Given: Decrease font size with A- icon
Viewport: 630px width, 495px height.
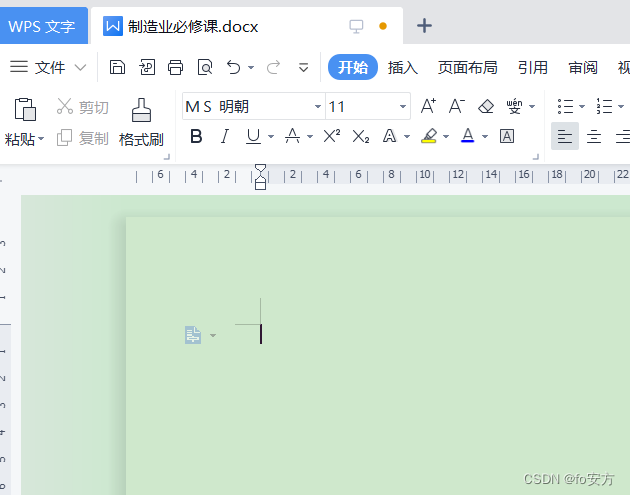Looking at the screenshot, I should click(457, 106).
